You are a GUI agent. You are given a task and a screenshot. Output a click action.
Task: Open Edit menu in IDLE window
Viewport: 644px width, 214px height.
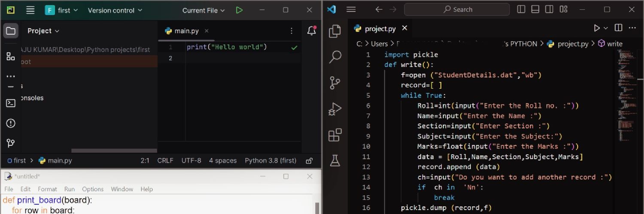[x=25, y=189]
